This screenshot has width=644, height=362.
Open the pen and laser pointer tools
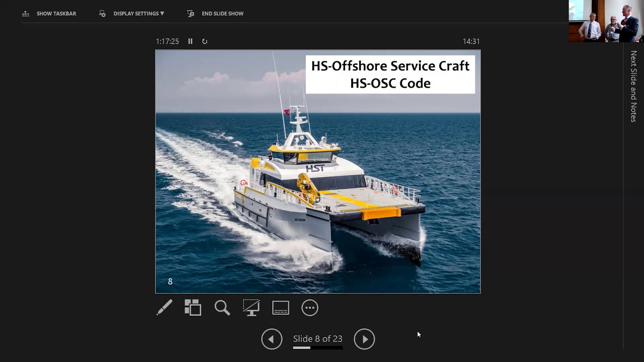click(x=165, y=308)
